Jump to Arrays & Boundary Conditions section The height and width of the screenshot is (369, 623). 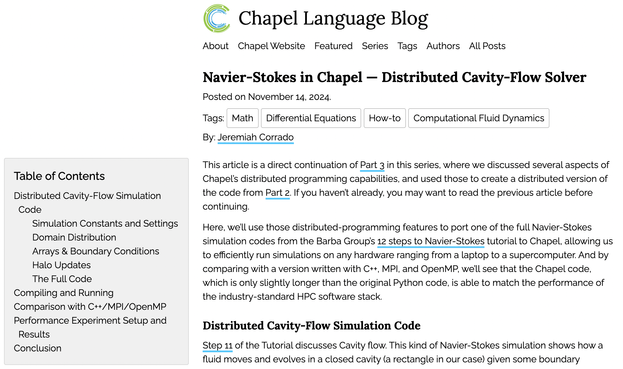tap(96, 251)
